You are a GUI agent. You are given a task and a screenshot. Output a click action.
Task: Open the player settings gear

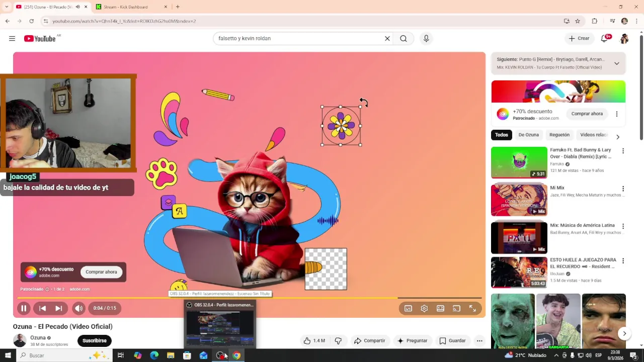pos(424,309)
